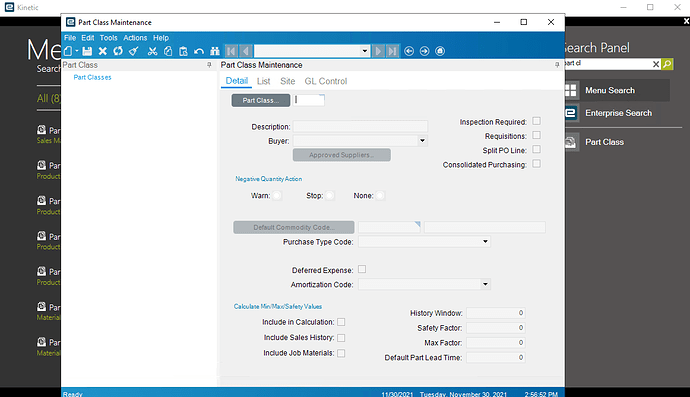Click the History Window field
The height and width of the screenshot is (397, 690).
pyautogui.click(x=495, y=313)
